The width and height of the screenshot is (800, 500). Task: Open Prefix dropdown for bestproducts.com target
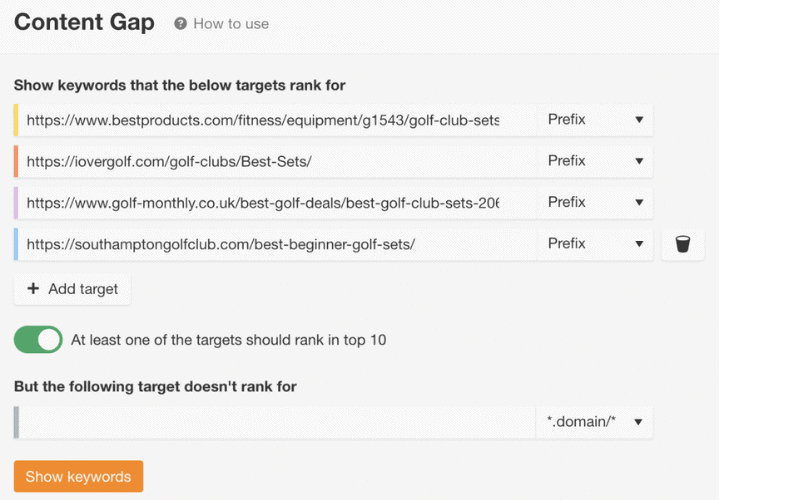[x=594, y=120]
